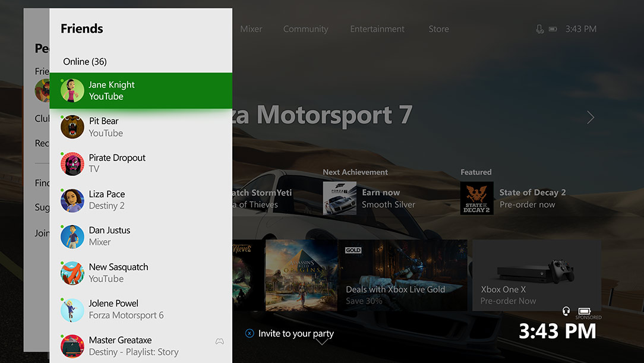Screen dimensions: 644x363
Task: Select Dan Justus on Mixer
Action: click(141, 236)
